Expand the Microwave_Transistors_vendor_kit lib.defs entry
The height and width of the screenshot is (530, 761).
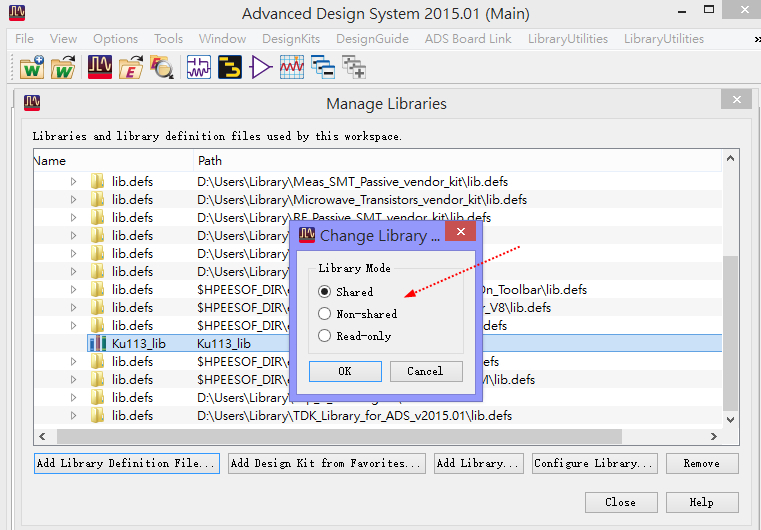click(73, 199)
